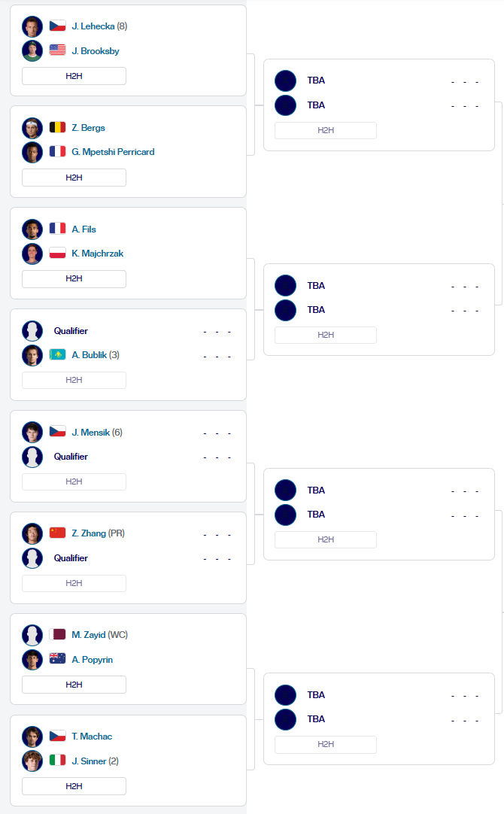
Task: Open H2H for Machac vs Sinner
Action: click(74, 786)
